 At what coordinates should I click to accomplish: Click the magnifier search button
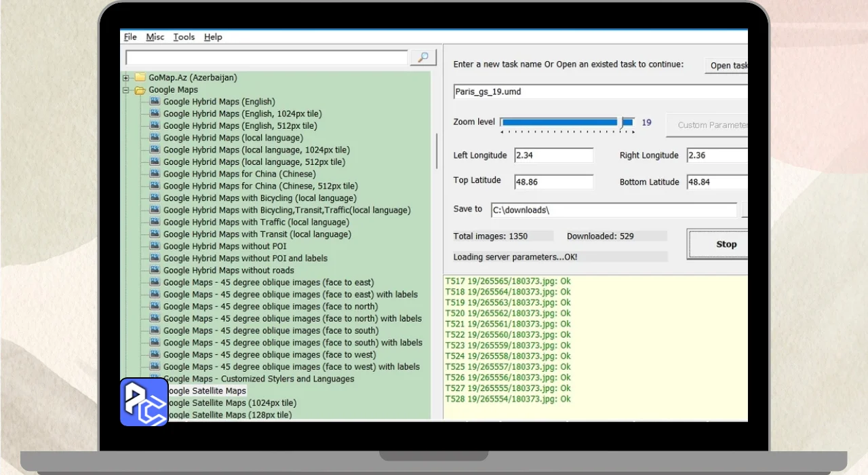point(423,58)
